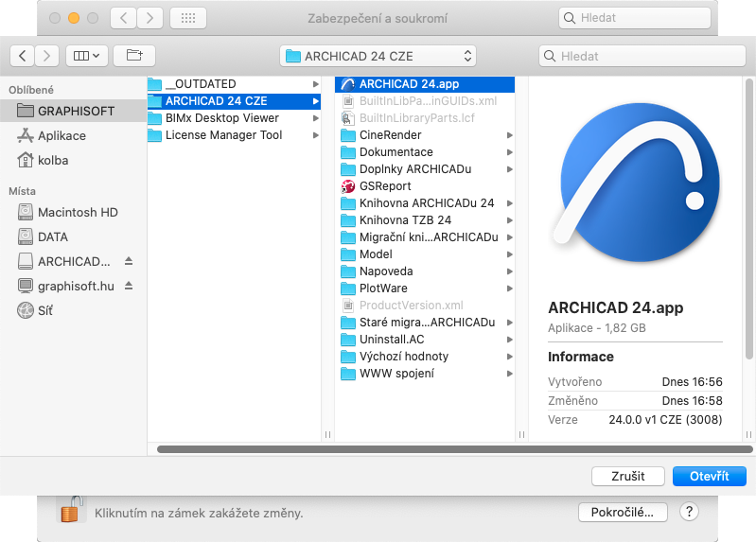Show all preferences grid icon
The height and width of the screenshot is (542, 756).
tap(188, 18)
